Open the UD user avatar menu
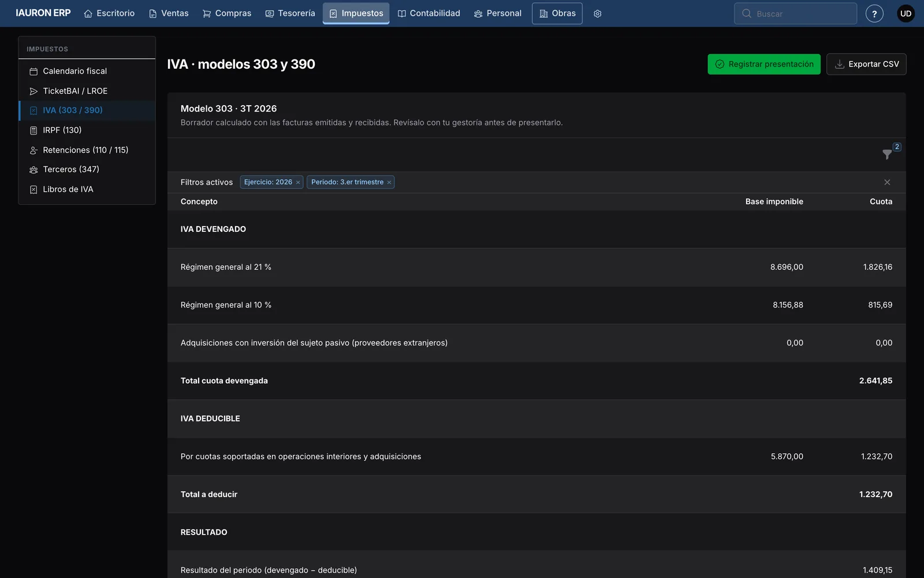Image resolution: width=924 pixels, height=578 pixels. click(x=906, y=13)
